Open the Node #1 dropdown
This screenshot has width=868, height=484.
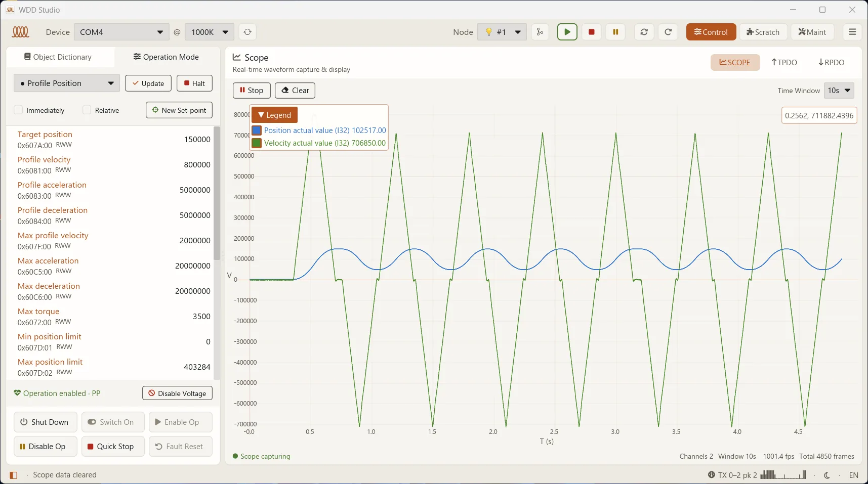click(x=502, y=32)
